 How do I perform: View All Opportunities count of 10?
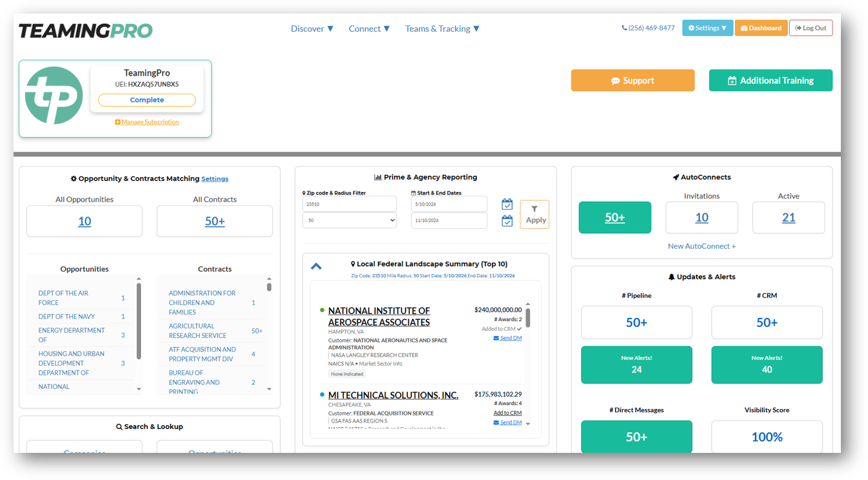point(85,222)
